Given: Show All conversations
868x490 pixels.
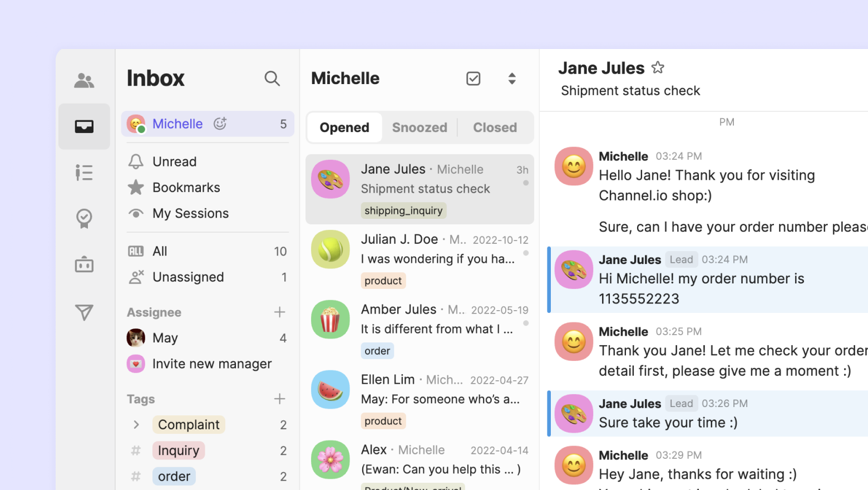Looking at the screenshot, I should (x=208, y=251).
